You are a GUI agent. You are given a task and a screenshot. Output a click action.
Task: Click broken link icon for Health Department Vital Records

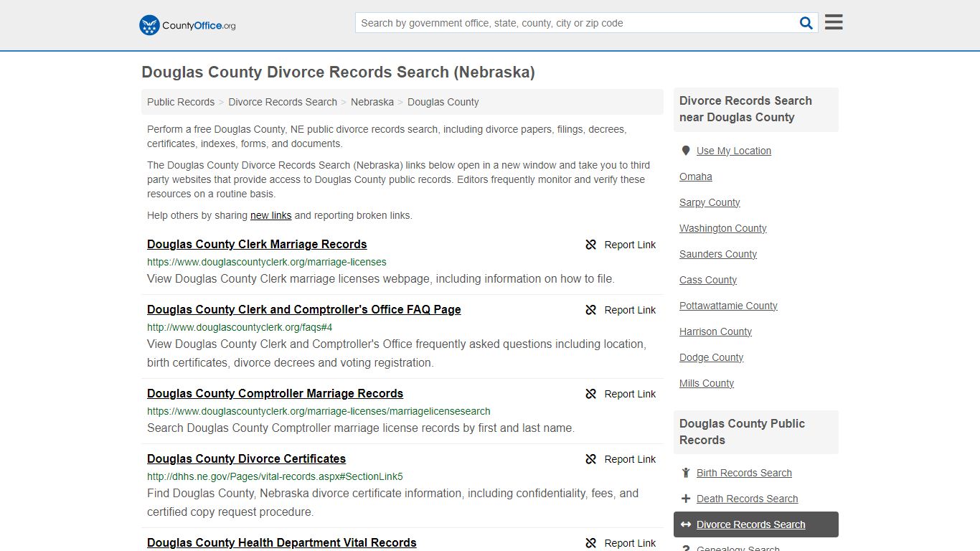591,543
